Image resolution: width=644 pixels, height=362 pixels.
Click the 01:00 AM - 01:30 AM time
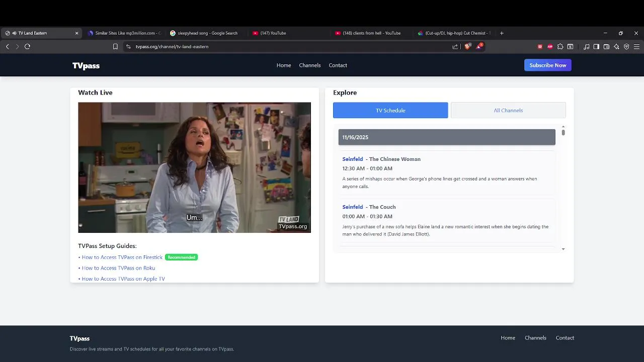pyautogui.click(x=367, y=216)
